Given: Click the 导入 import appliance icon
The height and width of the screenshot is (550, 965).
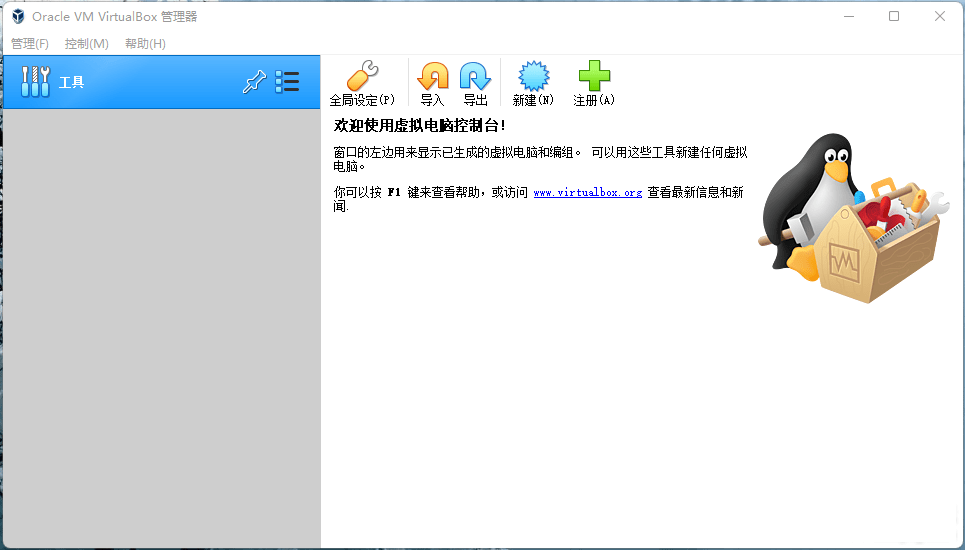Looking at the screenshot, I should (432, 83).
